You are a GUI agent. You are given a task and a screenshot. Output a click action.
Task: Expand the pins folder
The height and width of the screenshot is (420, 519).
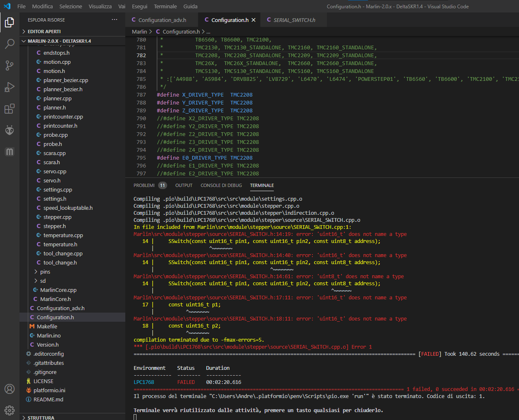point(45,272)
